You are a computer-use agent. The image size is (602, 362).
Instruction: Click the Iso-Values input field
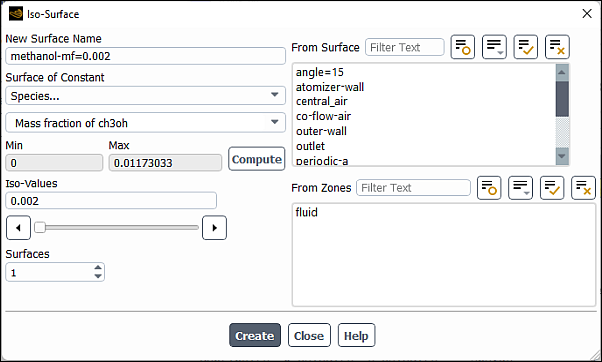[111, 201]
